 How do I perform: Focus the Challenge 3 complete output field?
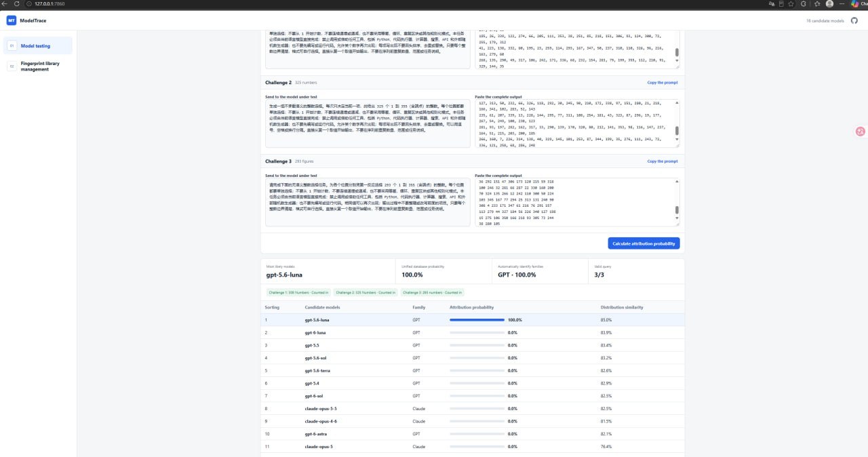pos(576,203)
